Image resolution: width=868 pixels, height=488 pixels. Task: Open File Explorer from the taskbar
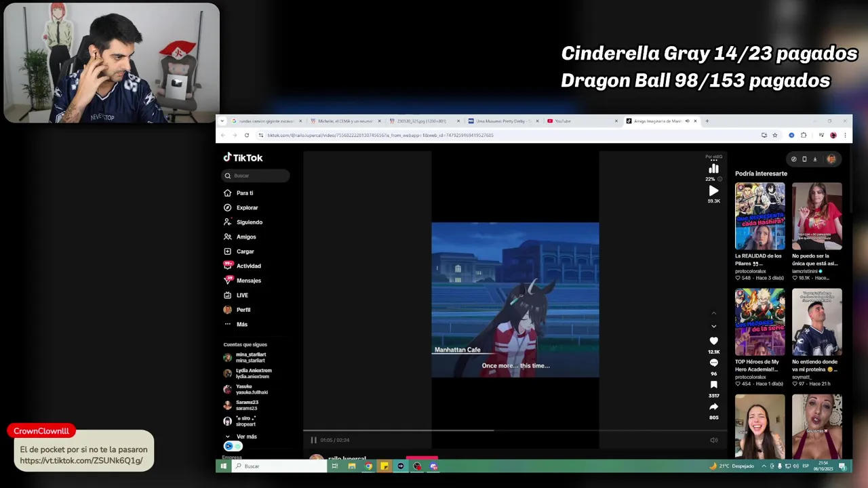click(x=351, y=466)
